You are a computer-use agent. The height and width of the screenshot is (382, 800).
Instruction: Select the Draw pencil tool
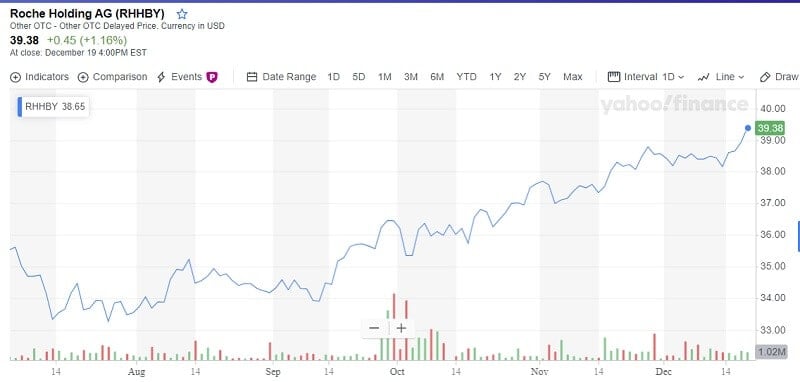point(764,77)
